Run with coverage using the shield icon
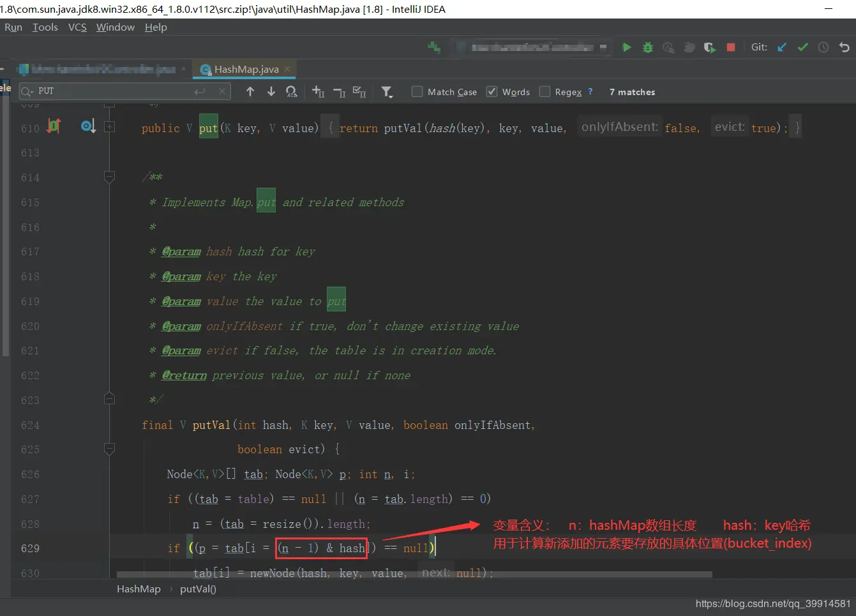 click(x=709, y=47)
